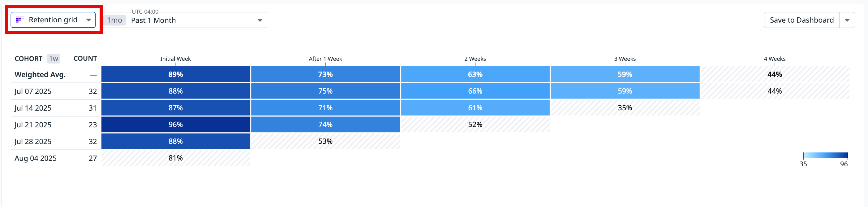Select the 44% cell for Jul 07 cohort
The image size is (868, 207).
pos(775,91)
